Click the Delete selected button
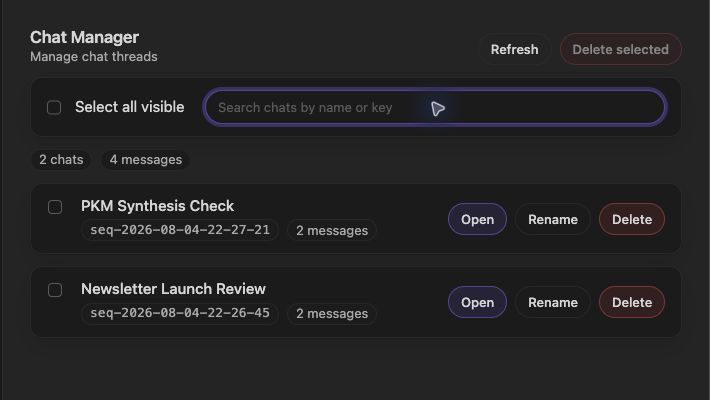The image size is (710, 400). [620, 49]
